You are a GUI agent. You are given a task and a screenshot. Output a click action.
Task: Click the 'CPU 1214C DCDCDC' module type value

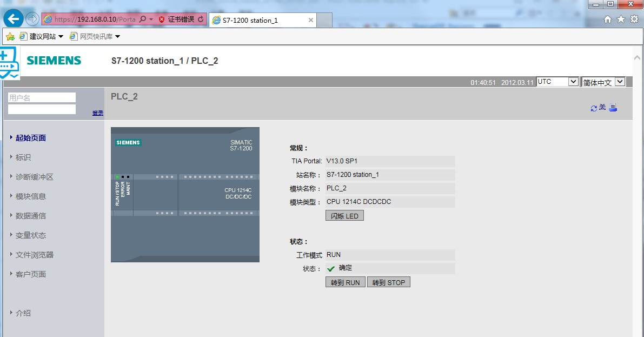[358, 202]
